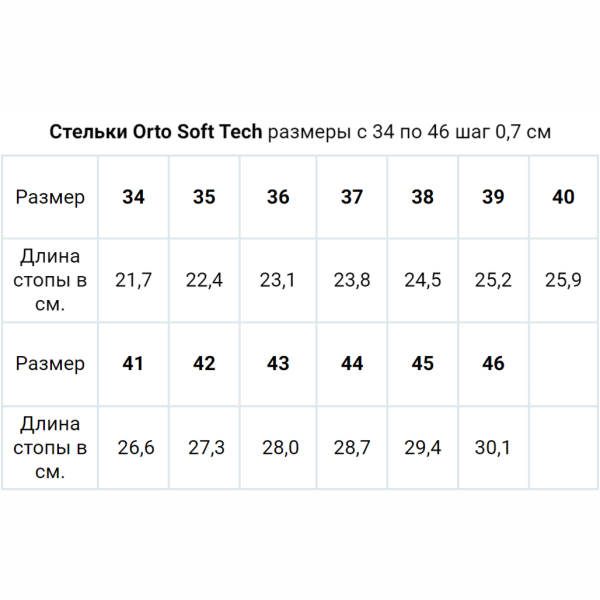
Task: Click the "Размер" label beside size 34
Action: tap(50, 197)
